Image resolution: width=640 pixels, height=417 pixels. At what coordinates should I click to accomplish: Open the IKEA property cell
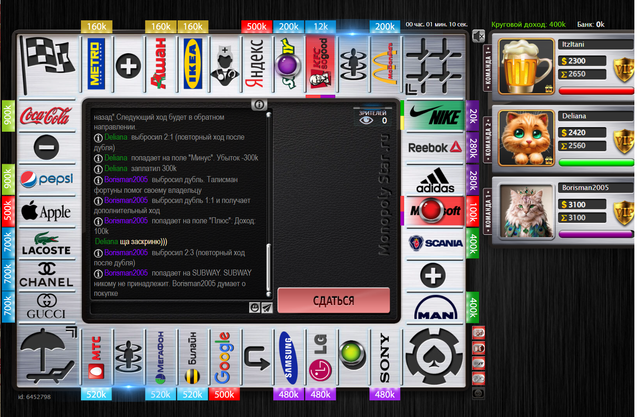pyautogui.click(x=193, y=64)
